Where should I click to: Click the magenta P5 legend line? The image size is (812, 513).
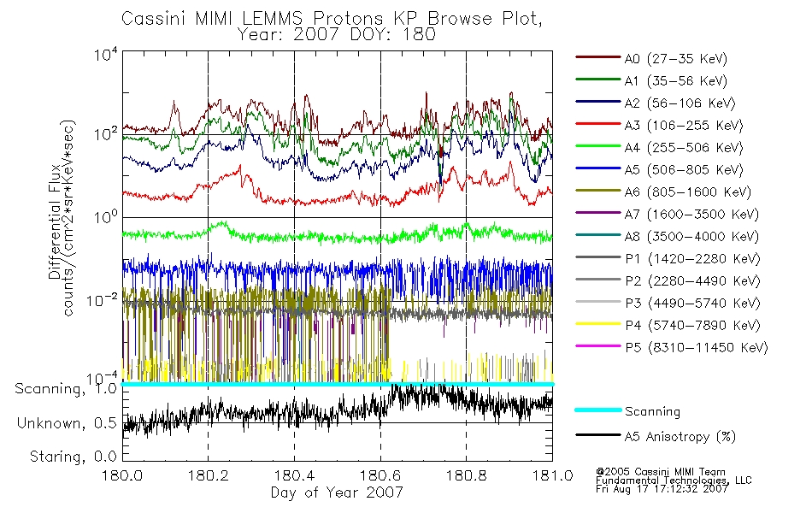tap(598, 345)
